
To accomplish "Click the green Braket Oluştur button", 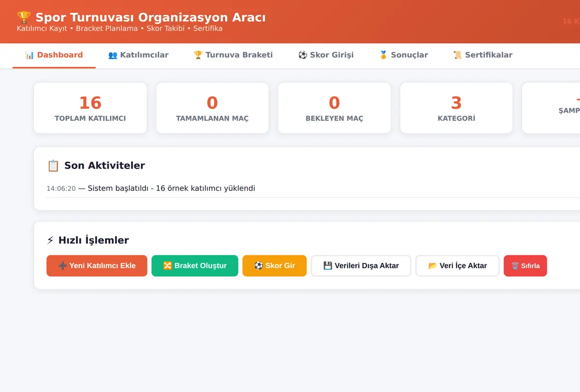I will coord(195,266).
